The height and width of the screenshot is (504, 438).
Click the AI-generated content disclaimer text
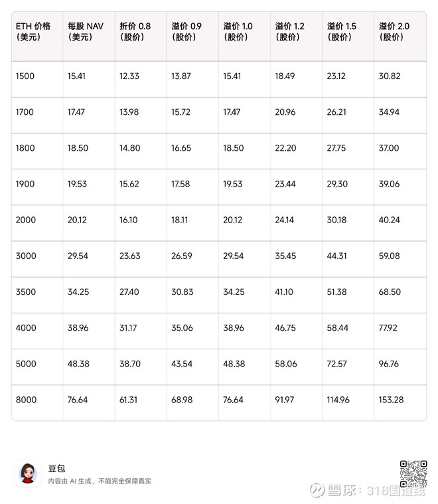click(100, 481)
